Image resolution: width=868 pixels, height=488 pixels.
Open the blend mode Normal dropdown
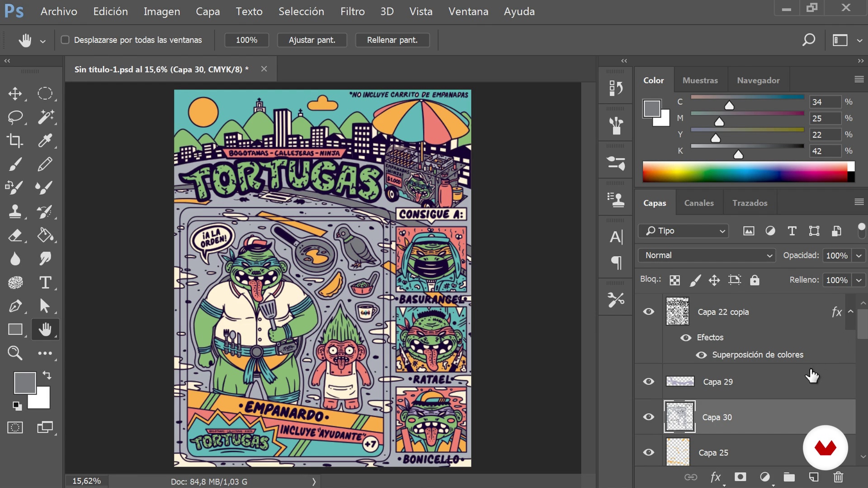click(707, 255)
